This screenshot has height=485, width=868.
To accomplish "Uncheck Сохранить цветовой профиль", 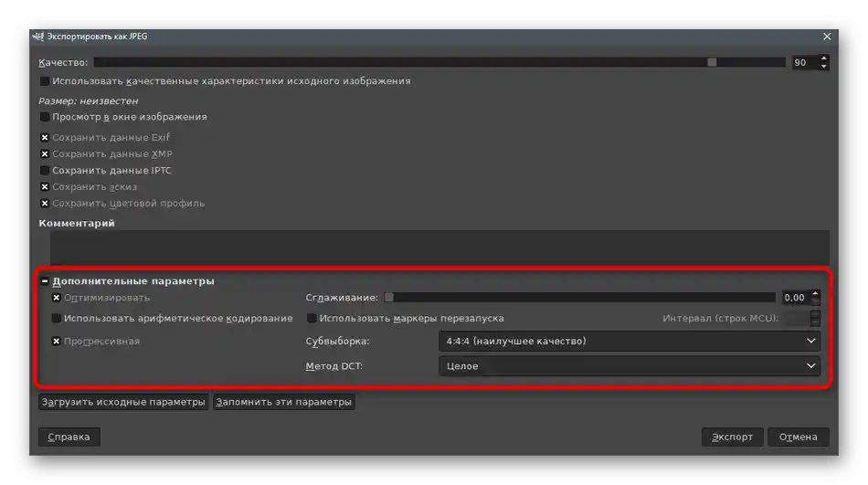I will [x=45, y=203].
